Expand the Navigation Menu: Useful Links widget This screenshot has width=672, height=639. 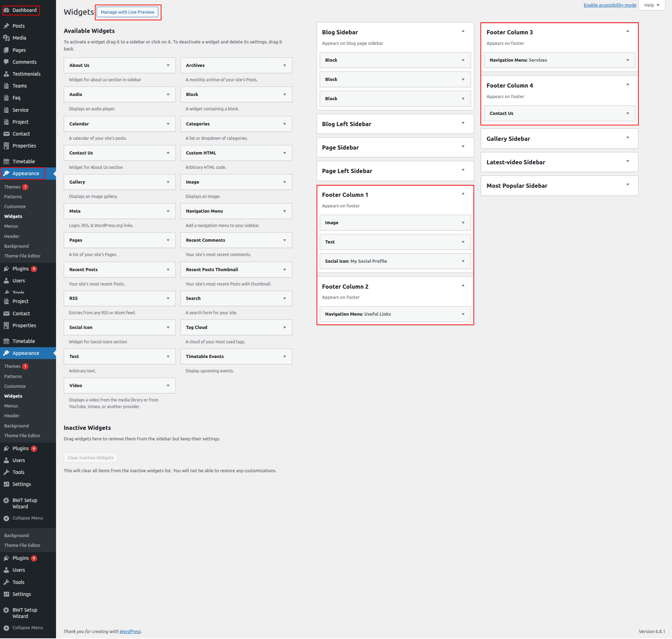[x=463, y=314]
